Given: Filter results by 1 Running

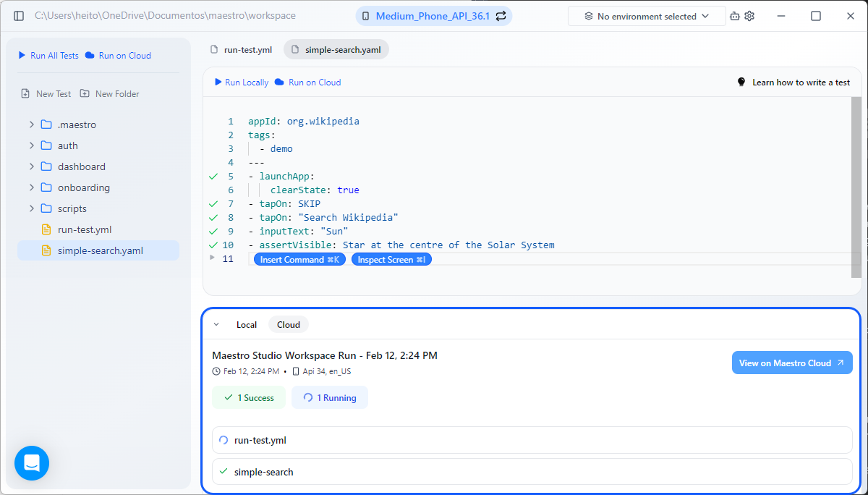Looking at the screenshot, I should [329, 397].
